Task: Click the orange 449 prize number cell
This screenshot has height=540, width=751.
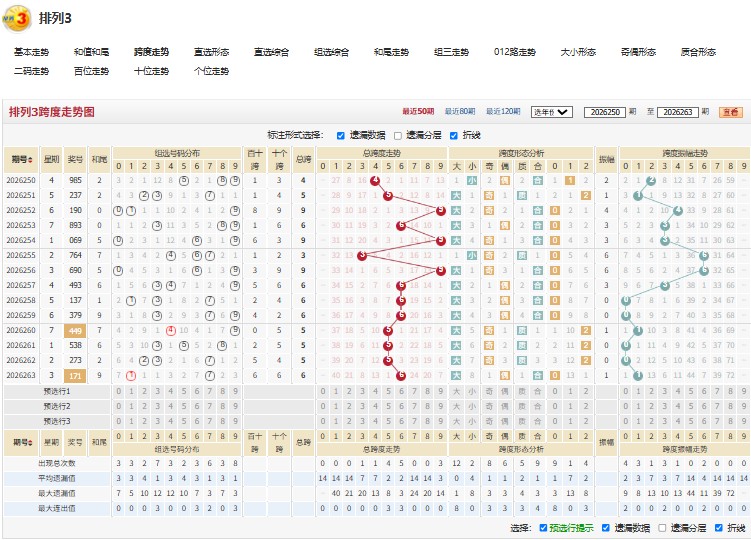Action: [x=75, y=331]
